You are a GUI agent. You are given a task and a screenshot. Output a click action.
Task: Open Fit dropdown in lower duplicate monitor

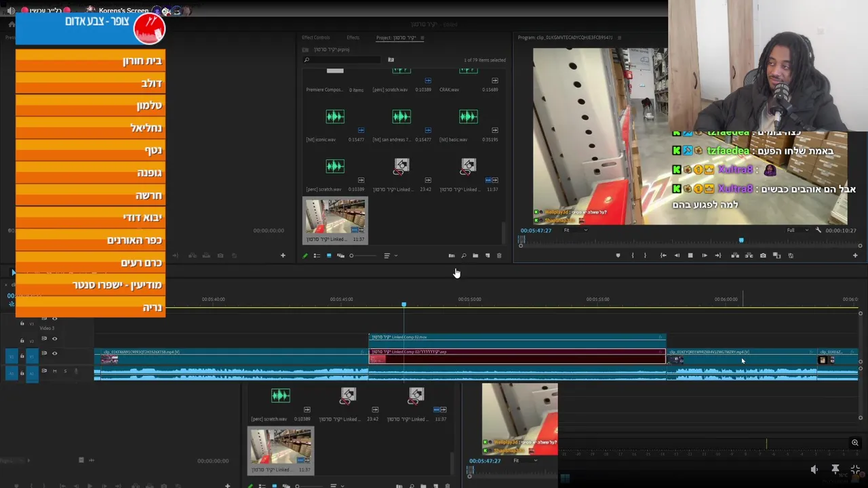pos(525,460)
